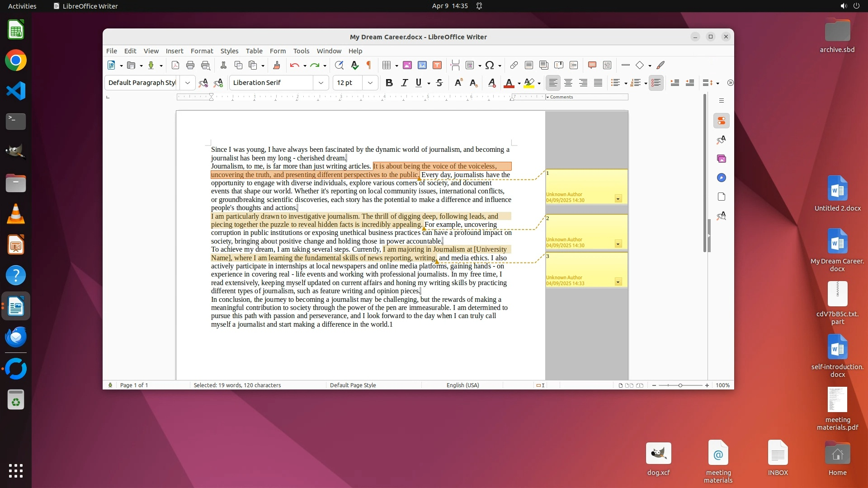Open Find & Replace from the toolbar

click(339, 66)
